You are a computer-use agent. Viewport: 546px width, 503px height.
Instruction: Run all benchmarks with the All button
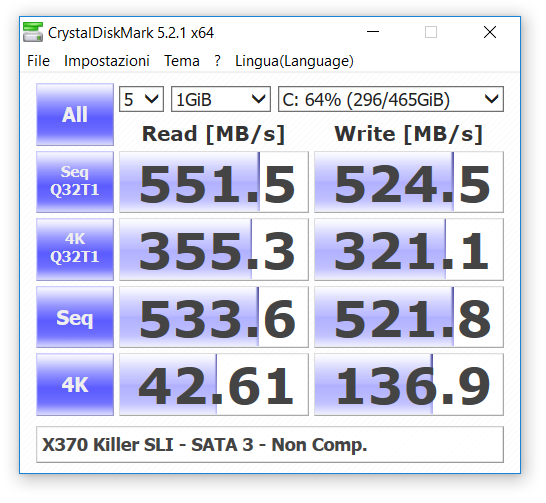75,115
